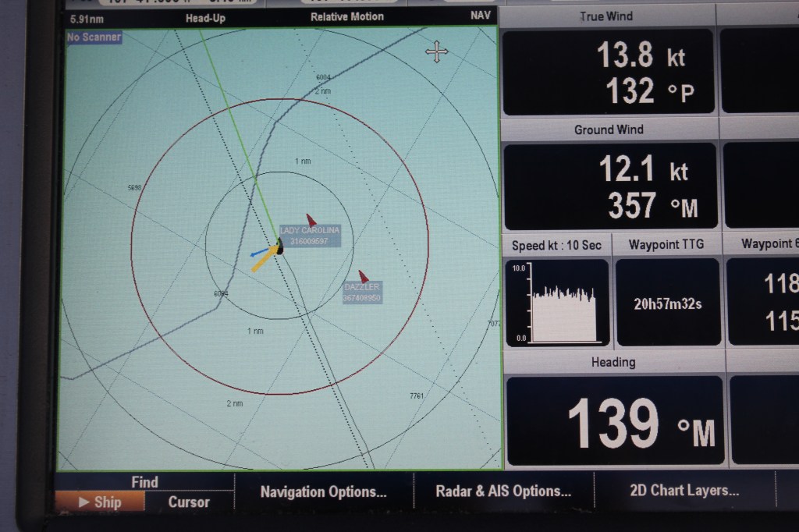Image resolution: width=799 pixels, height=532 pixels.
Task: Click the NAV label in the chart header
Action: (480, 16)
